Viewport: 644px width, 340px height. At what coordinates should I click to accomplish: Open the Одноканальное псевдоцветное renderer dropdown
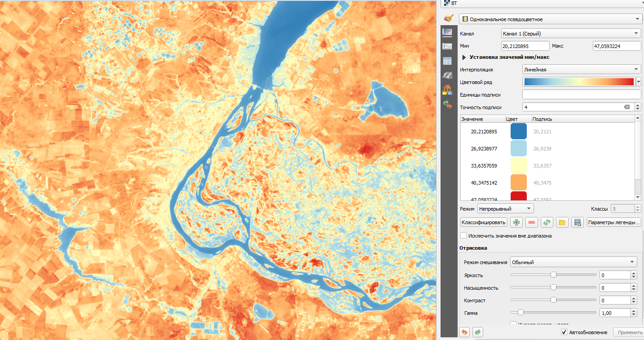pyautogui.click(x=550, y=19)
